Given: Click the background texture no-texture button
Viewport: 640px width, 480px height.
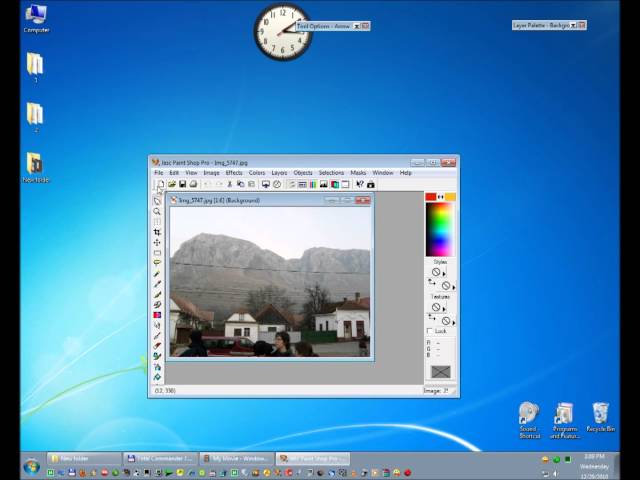Looking at the screenshot, I should coord(446,321).
